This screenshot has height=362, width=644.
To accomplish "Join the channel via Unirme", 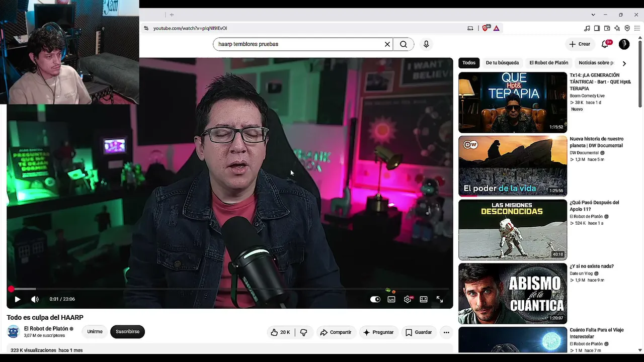I will click(95, 332).
